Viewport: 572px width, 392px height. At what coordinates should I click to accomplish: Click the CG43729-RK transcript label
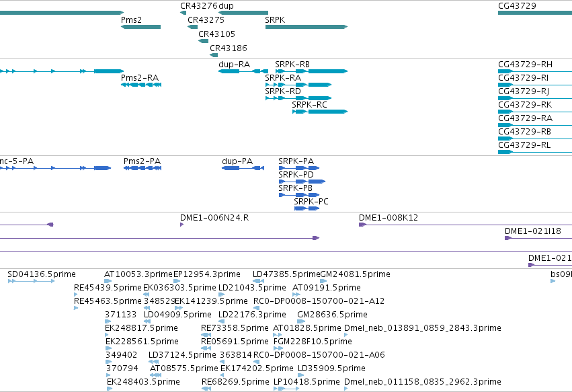pos(525,105)
